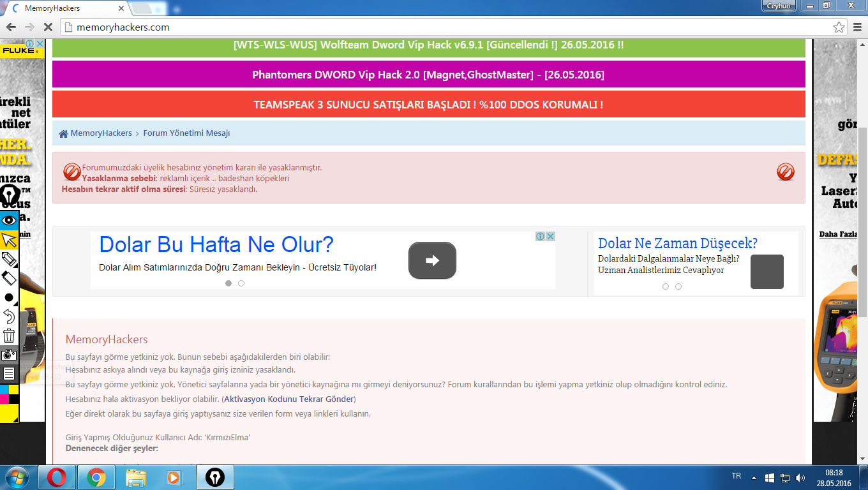The height and width of the screenshot is (490, 868).
Task: Click the volume speaker icon in tray
Action: (x=801, y=477)
